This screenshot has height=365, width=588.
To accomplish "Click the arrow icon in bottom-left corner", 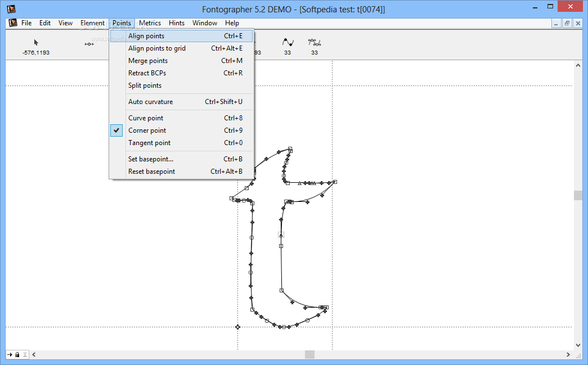I will 10,354.
